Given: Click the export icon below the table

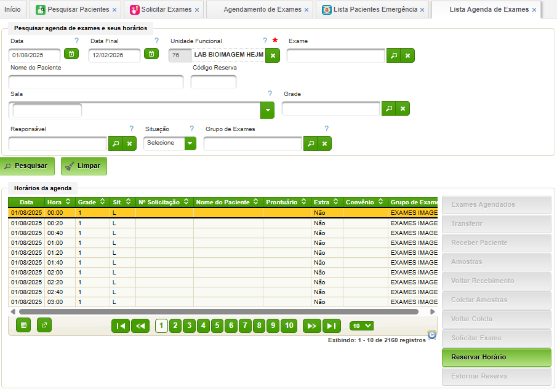Looking at the screenshot, I should click(44, 325).
